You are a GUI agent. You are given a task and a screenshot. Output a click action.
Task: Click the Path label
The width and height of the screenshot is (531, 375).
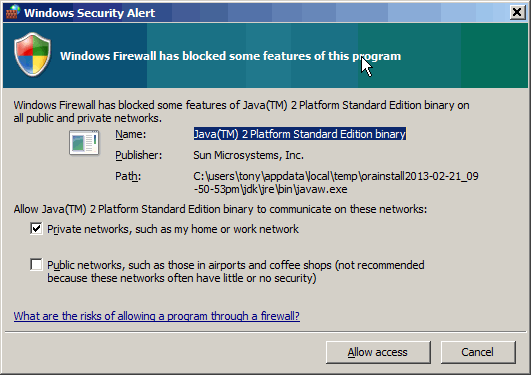(x=128, y=176)
